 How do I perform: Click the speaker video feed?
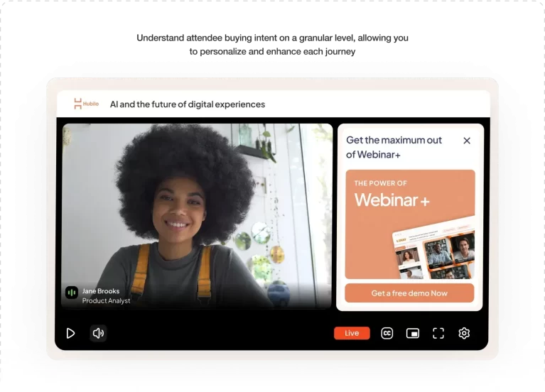(197, 216)
